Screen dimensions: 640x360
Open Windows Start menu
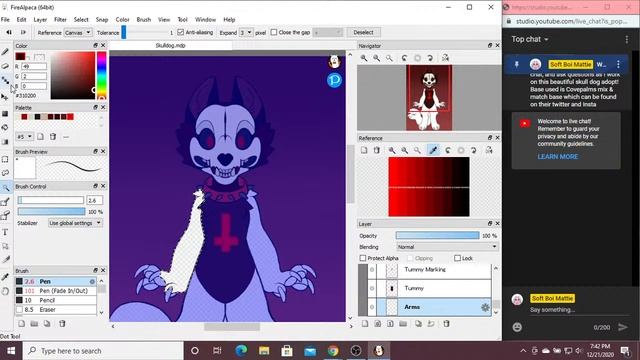pos(11,351)
